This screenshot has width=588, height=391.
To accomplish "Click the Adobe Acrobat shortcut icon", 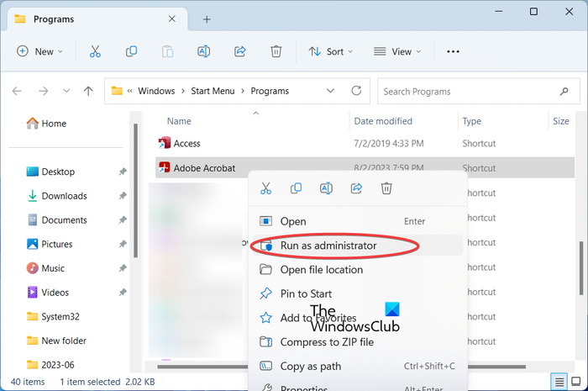I will click(x=165, y=167).
